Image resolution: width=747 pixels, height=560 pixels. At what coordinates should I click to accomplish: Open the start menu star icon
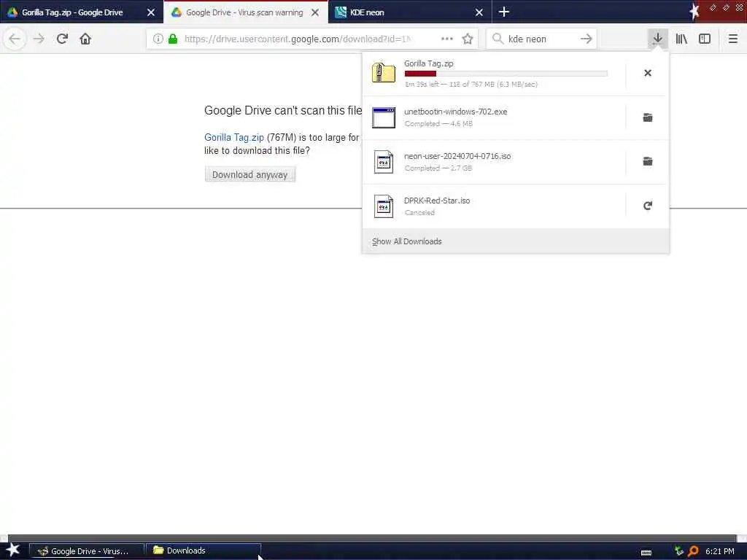13,550
